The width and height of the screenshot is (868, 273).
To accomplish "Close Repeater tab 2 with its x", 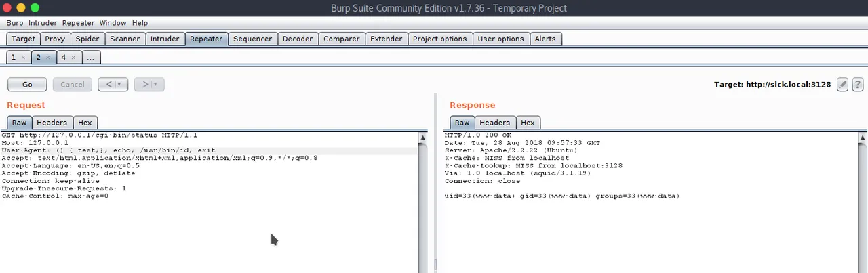I will click(48, 58).
